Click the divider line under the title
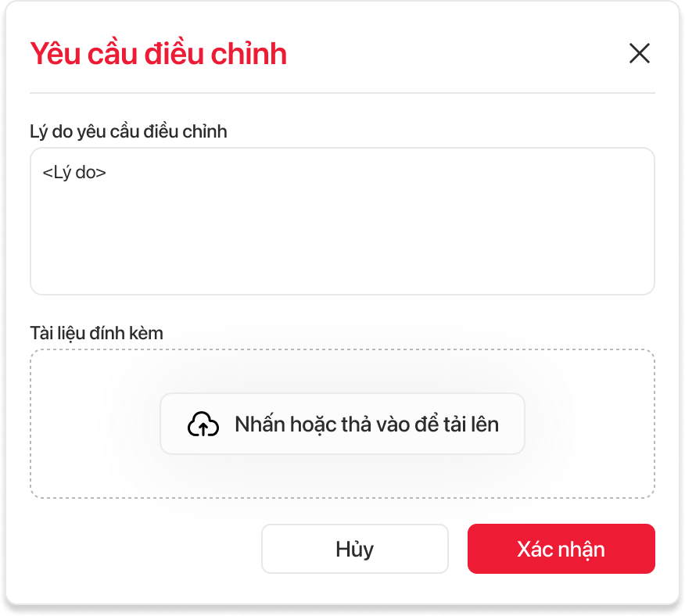Screen dimensions: 685x616 pos(342,93)
